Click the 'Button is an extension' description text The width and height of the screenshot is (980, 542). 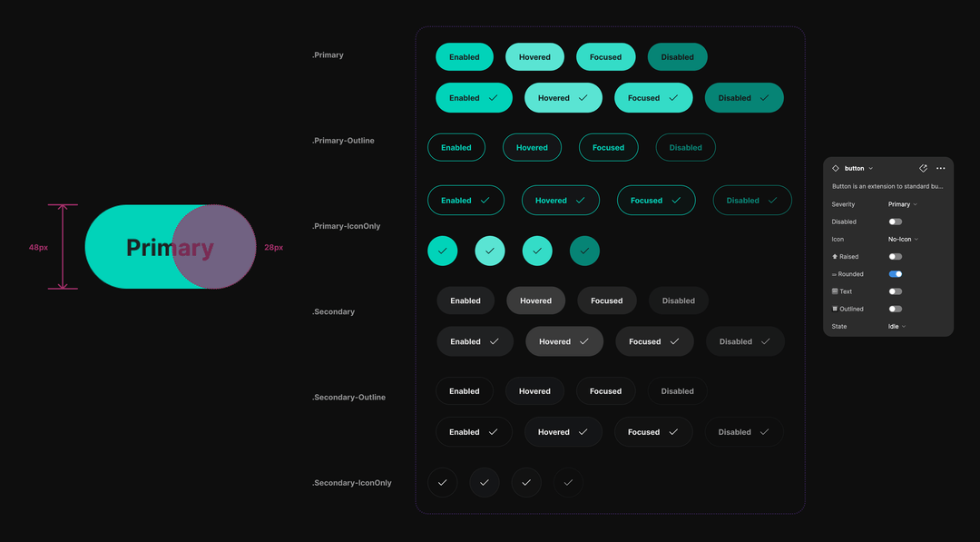coord(887,186)
